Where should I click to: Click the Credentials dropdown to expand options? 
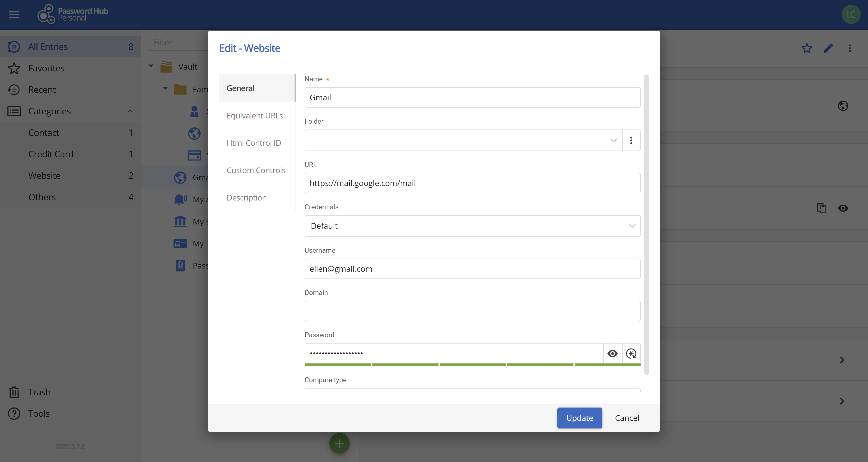[x=472, y=225]
